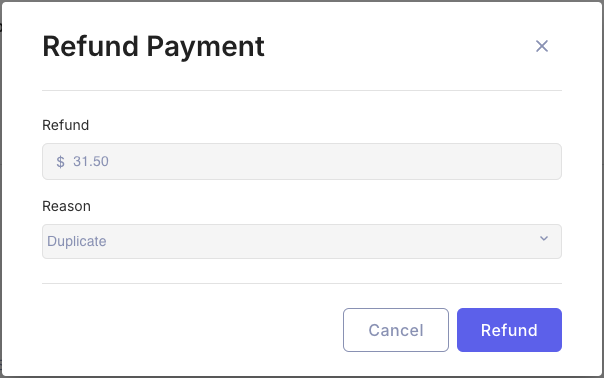Abort the refund using the outlined Cancel button
Viewport: 604px width, 378px height.
click(396, 330)
